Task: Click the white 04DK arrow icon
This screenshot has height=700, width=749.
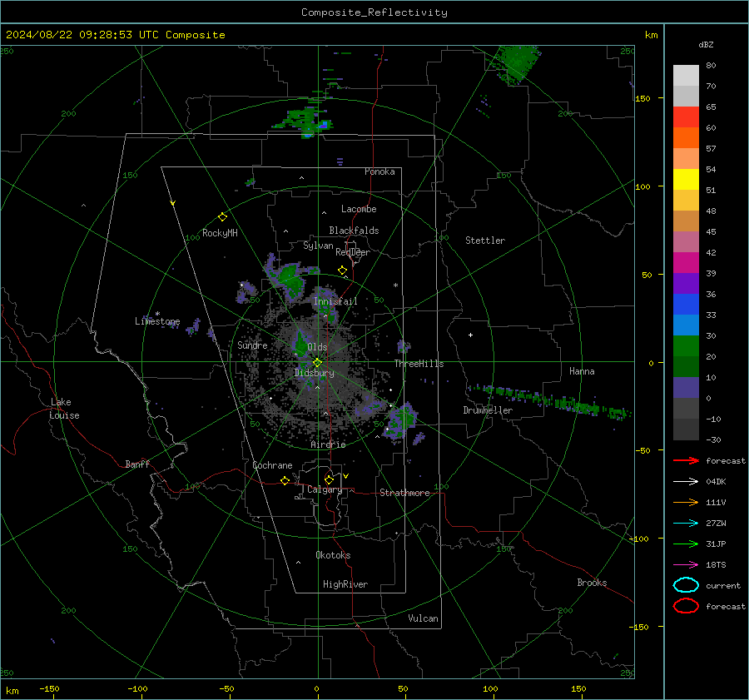Action: click(x=686, y=482)
